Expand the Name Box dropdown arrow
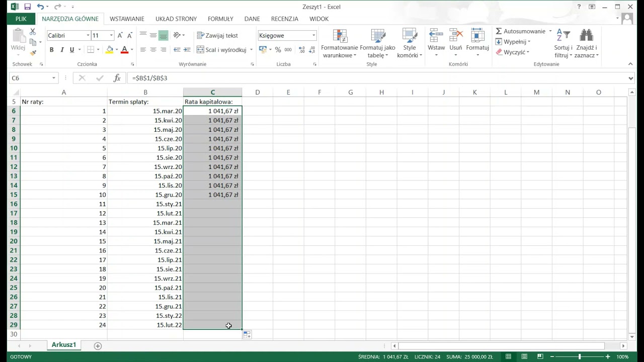The height and width of the screenshot is (362, 644). click(53, 78)
